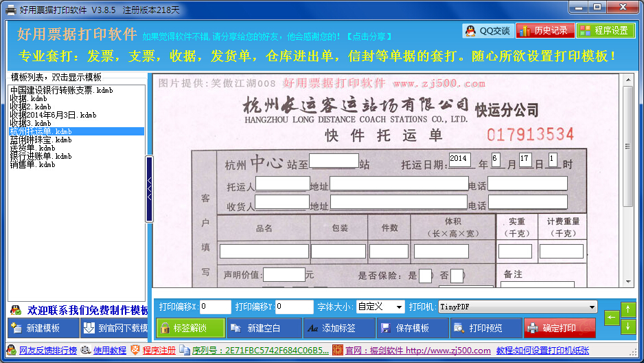Click 标签解锁 unlock labels button
644x363 pixels.
[x=191, y=328]
